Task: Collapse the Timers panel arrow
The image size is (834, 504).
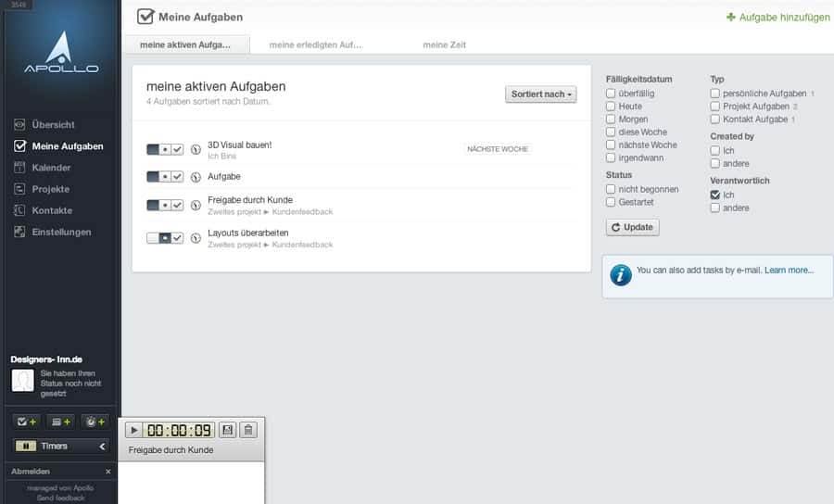Action: click(102, 446)
